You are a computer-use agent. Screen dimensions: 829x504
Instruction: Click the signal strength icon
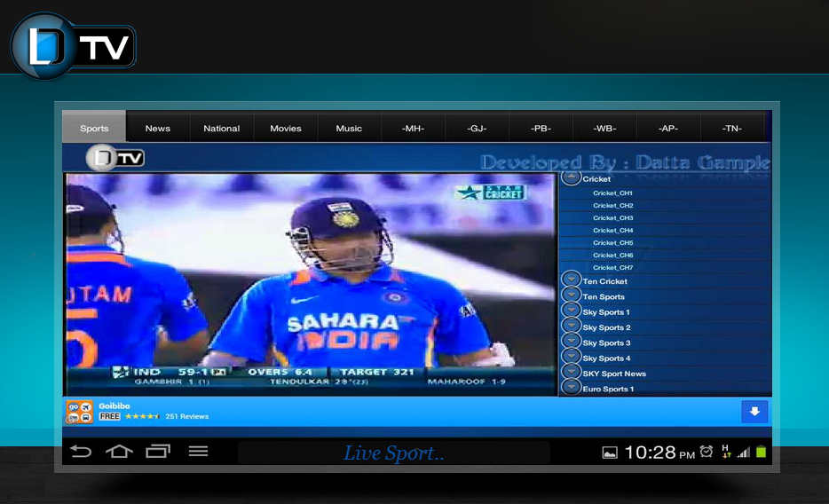[x=744, y=453]
